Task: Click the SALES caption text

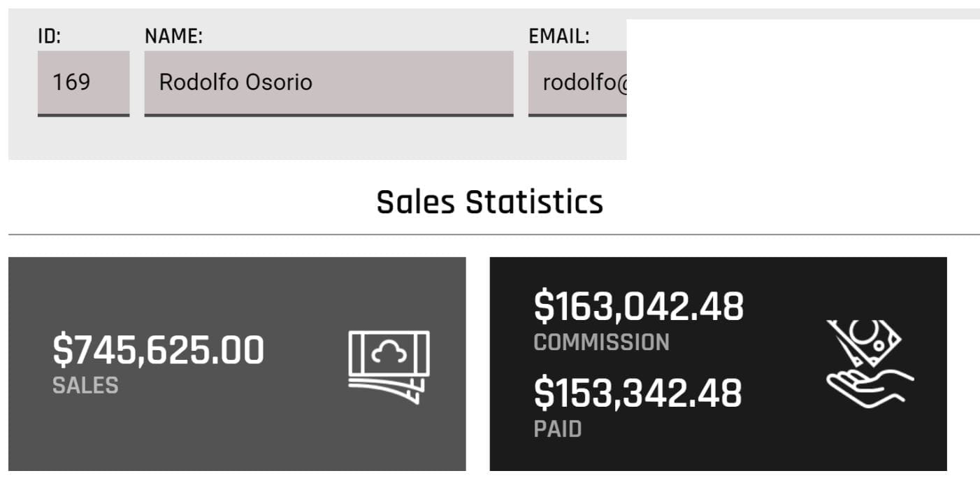Action: [85, 385]
